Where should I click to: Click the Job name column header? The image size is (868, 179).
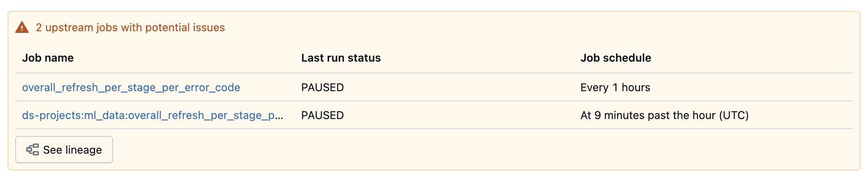point(48,58)
